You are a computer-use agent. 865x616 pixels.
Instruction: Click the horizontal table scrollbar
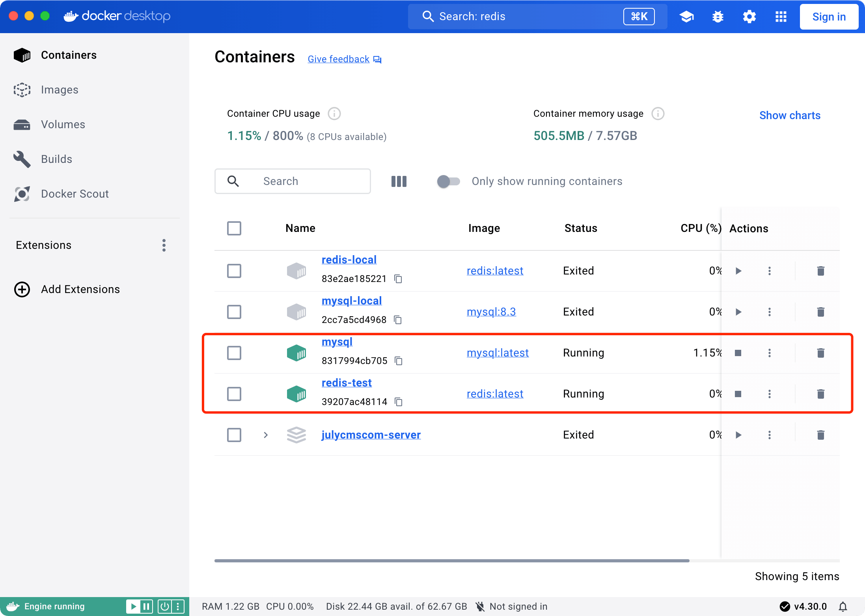[452, 560]
